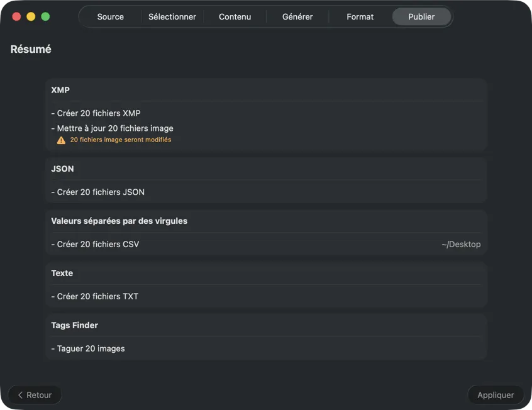Screen dimensions: 532x410
Task: Click the XMP section header
Action: 60,90
